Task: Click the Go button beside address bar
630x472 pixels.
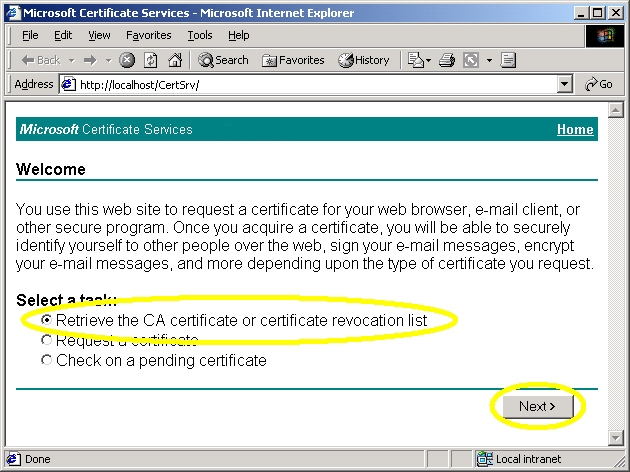Action: click(x=599, y=84)
